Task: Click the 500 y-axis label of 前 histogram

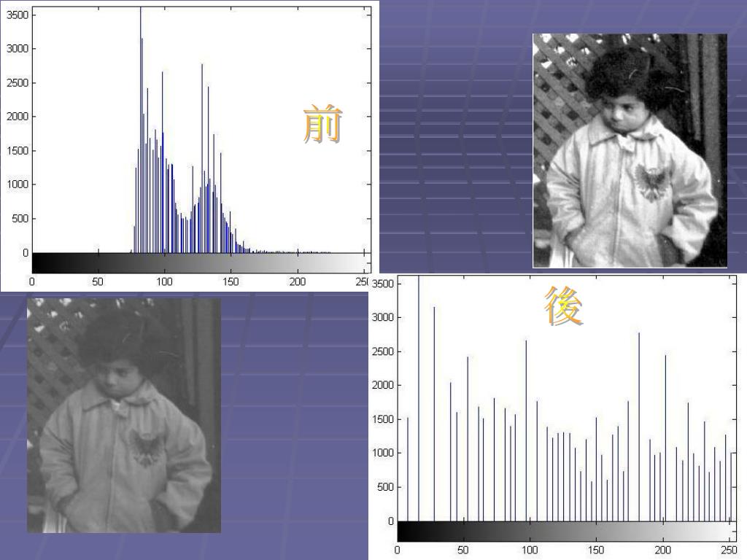Action: tap(20, 219)
